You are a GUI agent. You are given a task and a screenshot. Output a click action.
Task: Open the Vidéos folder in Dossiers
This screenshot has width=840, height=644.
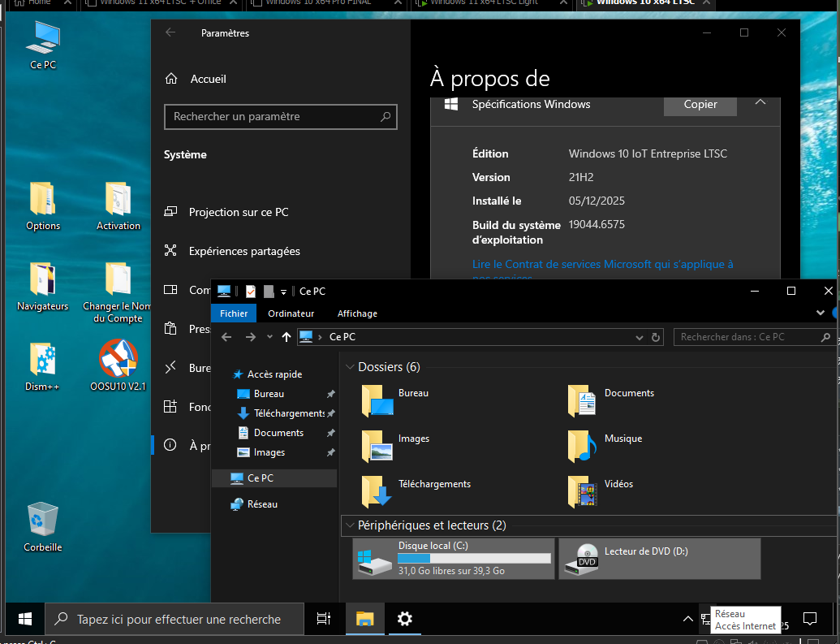coord(601,491)
